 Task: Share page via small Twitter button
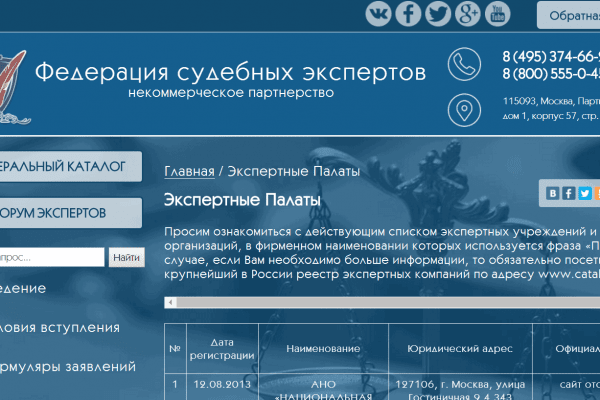(585, 193)
